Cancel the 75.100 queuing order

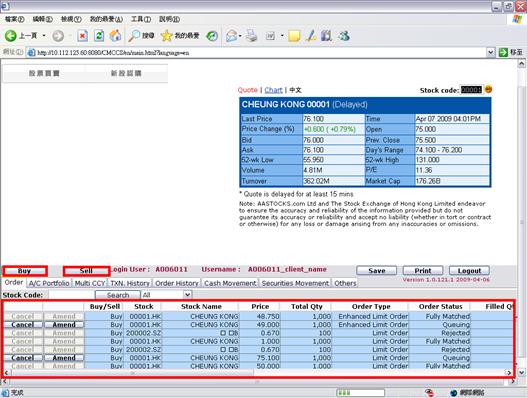point(23,358)
